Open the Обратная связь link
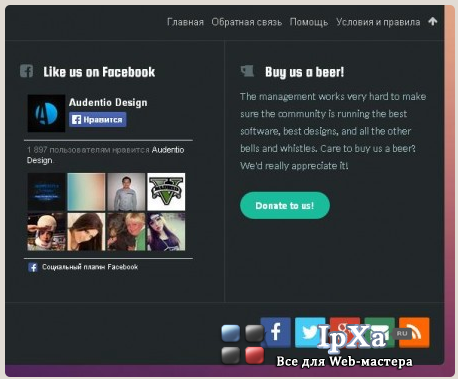 247,22
